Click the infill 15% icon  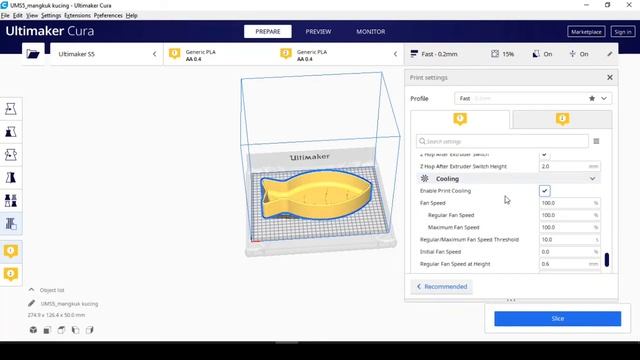[495, 54]
